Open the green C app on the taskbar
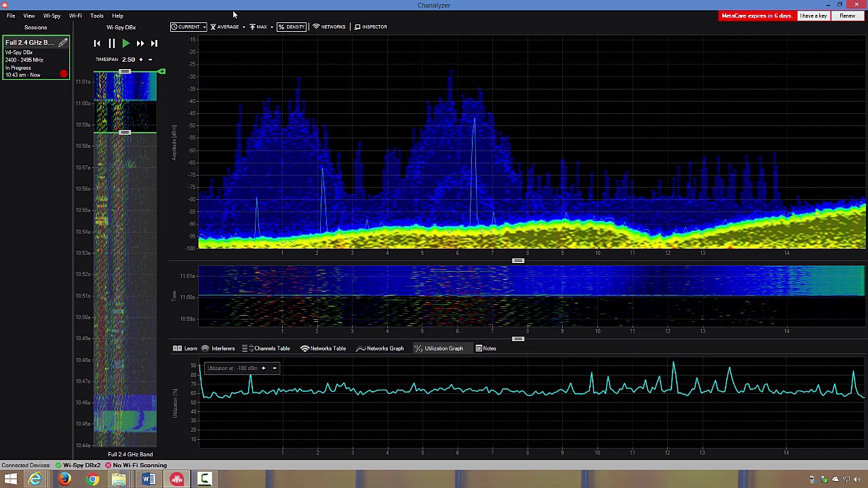Viewport: 868px width, 488px height. [205, 480]
